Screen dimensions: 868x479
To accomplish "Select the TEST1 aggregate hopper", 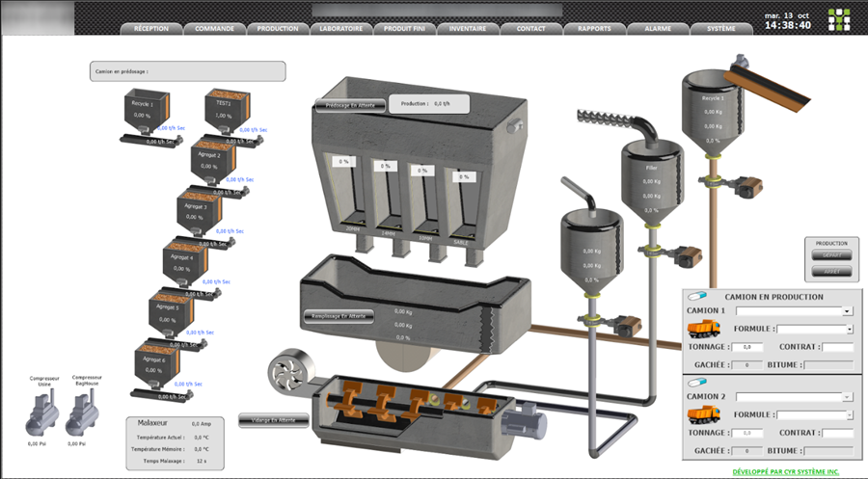I will coord(225,110).
